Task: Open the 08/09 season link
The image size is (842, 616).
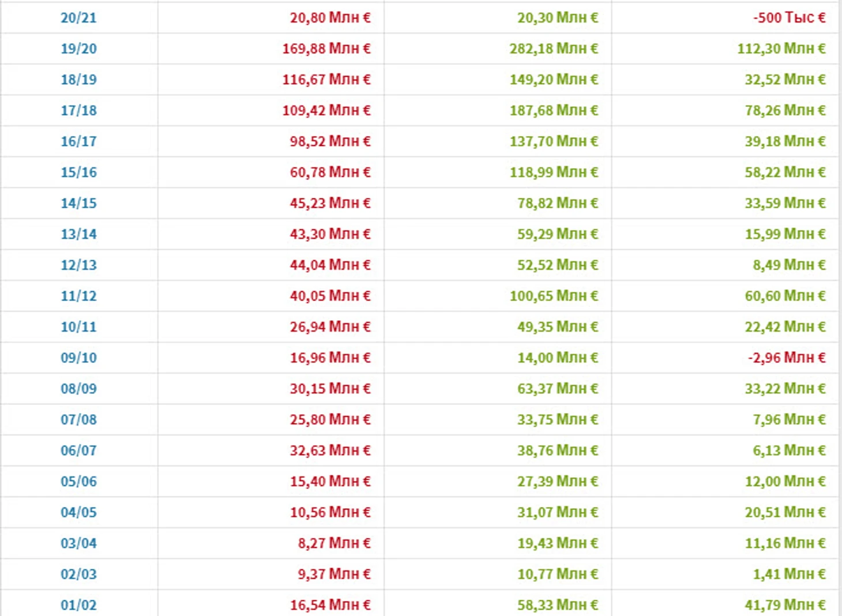Action: pos(78,389)
